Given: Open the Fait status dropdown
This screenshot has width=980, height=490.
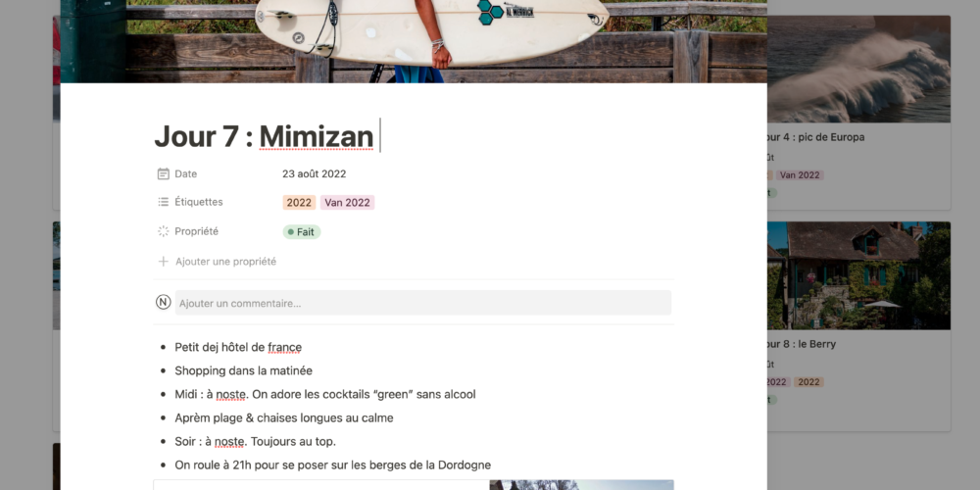Looking at the screenshot, I should click(x=302, y=232).
